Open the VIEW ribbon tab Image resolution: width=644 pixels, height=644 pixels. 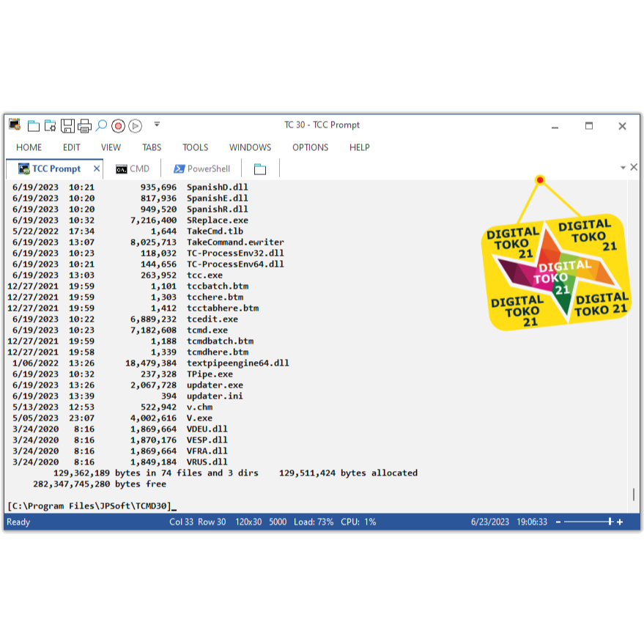(111, 147)
